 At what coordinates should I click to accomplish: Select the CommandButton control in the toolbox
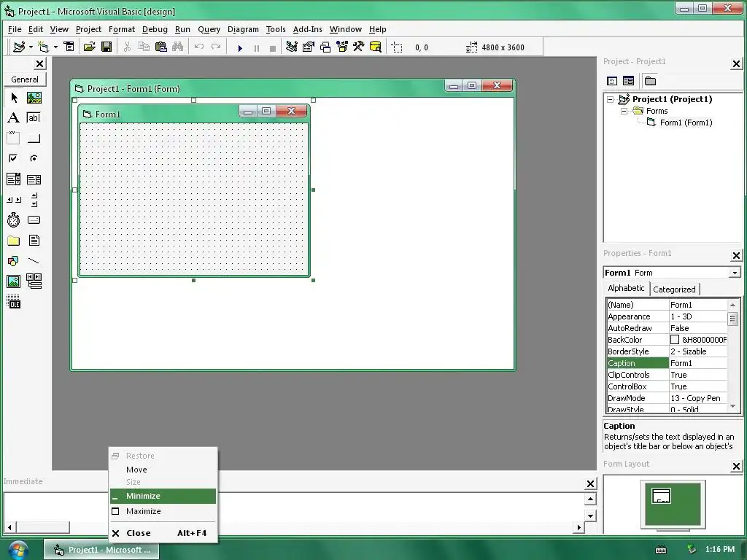point(34,139)
